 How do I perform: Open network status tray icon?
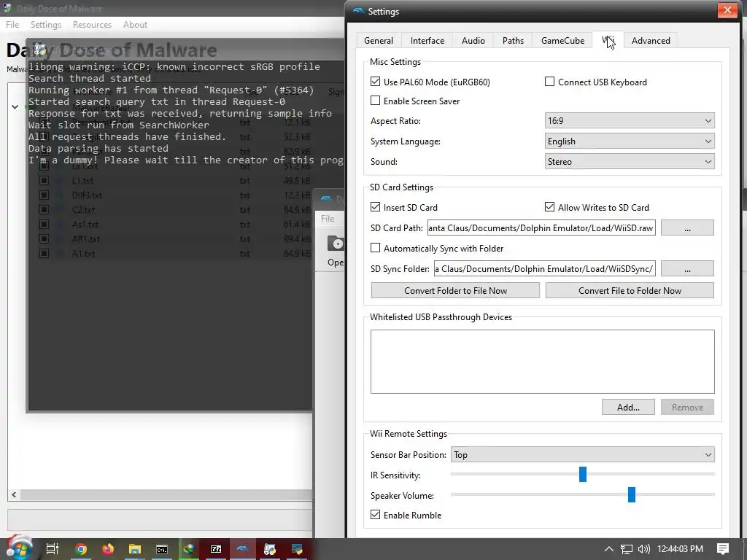coord(627,549)
